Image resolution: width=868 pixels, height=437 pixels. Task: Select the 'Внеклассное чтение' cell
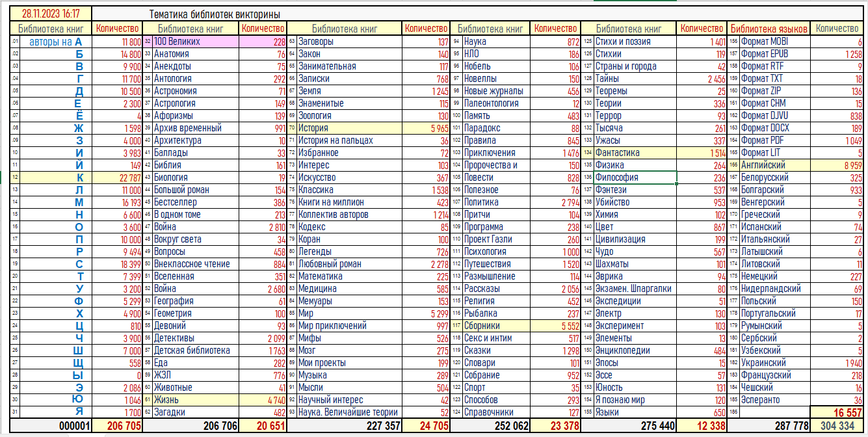pyautogui.click(x=196, y=264)
